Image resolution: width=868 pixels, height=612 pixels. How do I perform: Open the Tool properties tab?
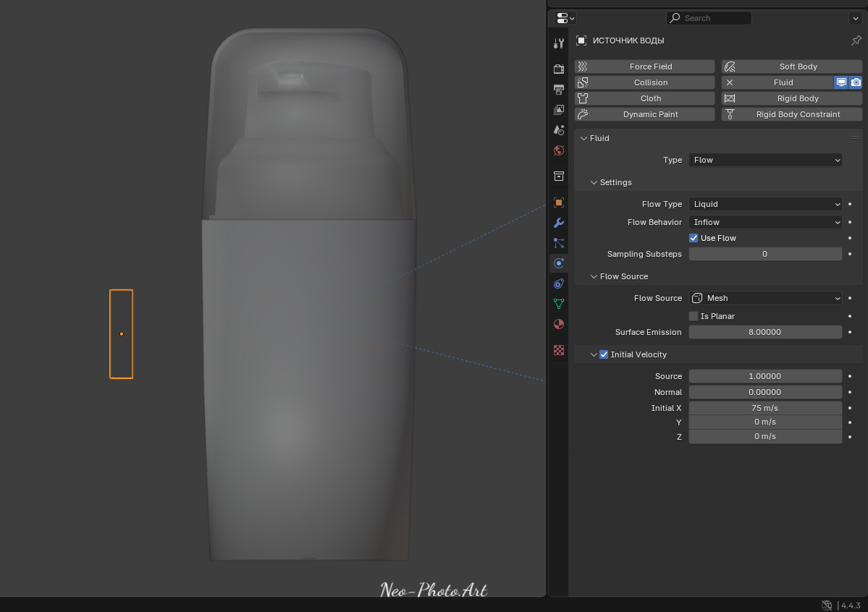pyautogui.click(x=559, y=43)
